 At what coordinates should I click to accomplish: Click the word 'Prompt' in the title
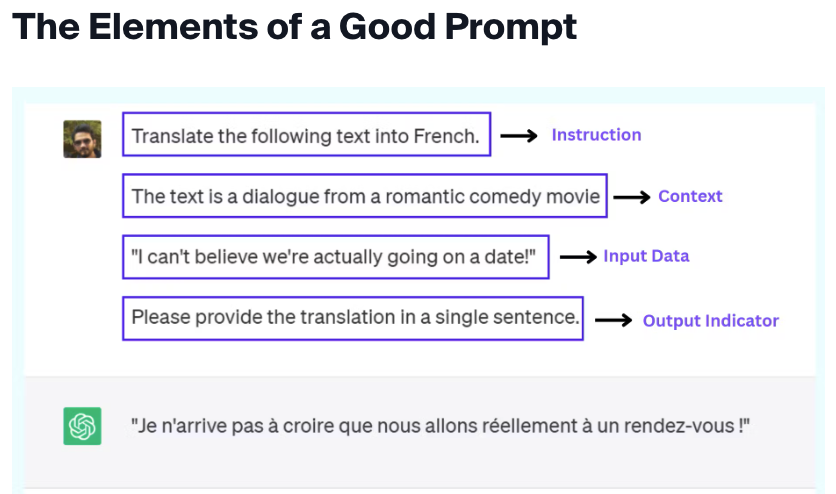(511, 28)
